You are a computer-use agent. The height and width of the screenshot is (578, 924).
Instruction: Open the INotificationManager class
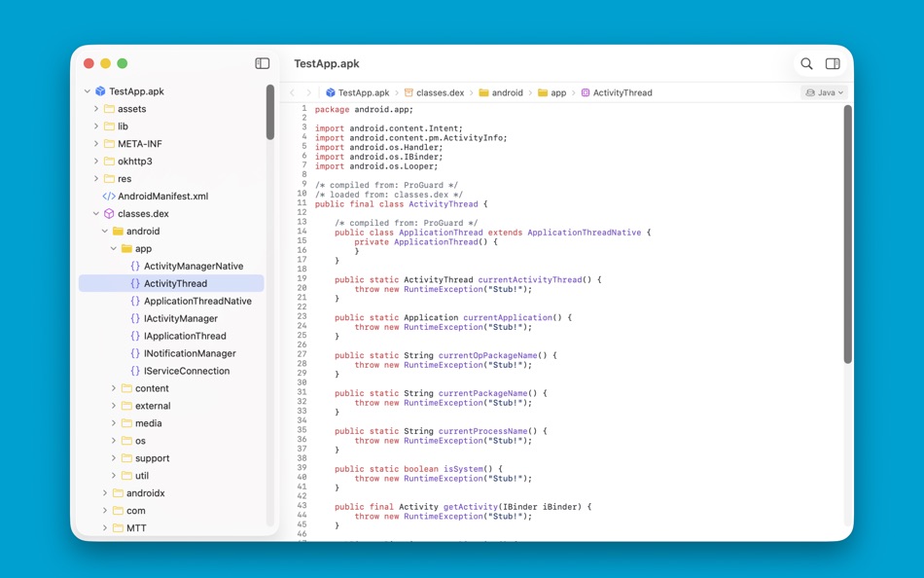[x=171, y=353]
